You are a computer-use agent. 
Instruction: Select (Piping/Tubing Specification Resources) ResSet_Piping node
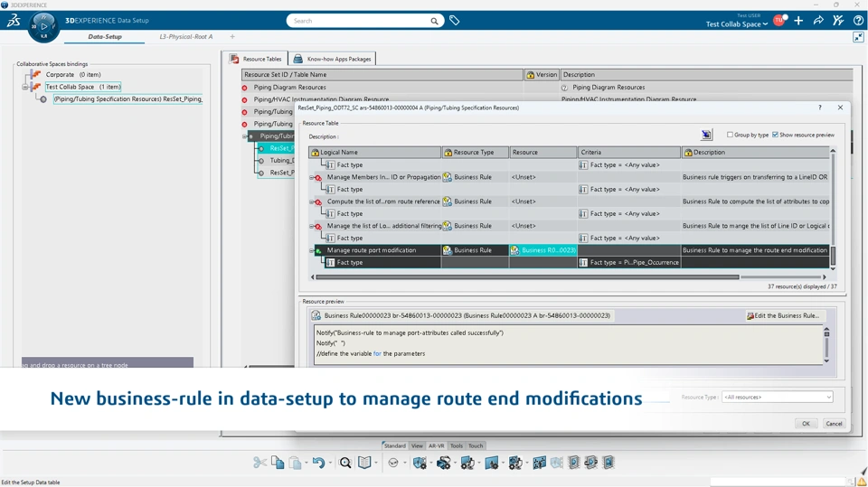[x=127, y=99]
